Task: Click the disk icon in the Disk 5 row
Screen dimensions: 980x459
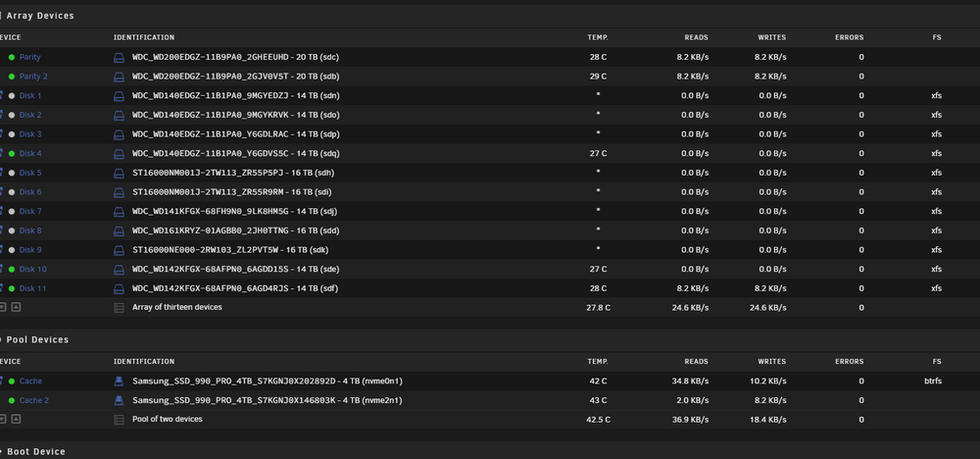Action: (119, 174)
